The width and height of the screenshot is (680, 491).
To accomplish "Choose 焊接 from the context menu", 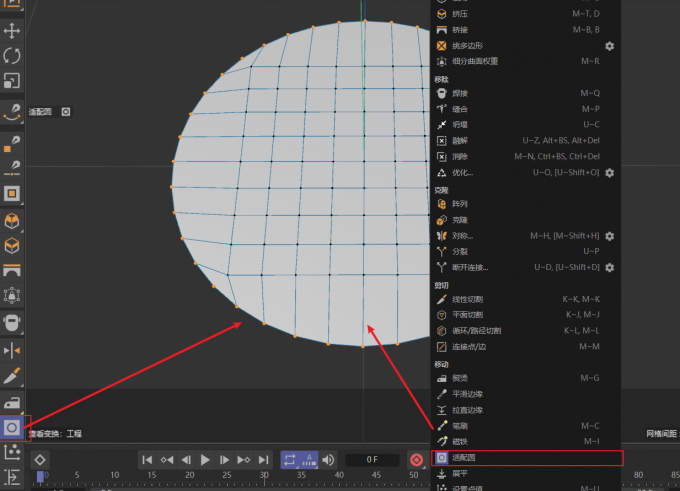I will (526, 93).
